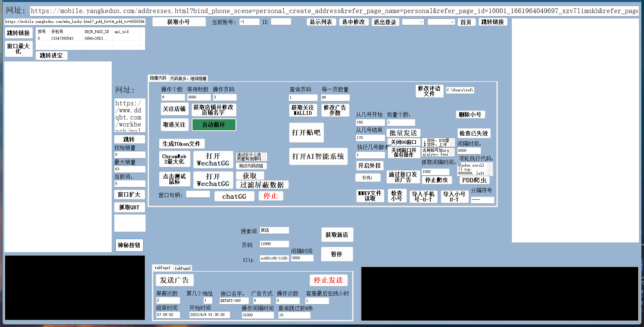644x327 pixels.
Task: Click the 通过接口发送广告 button
Action: [403, 177]
